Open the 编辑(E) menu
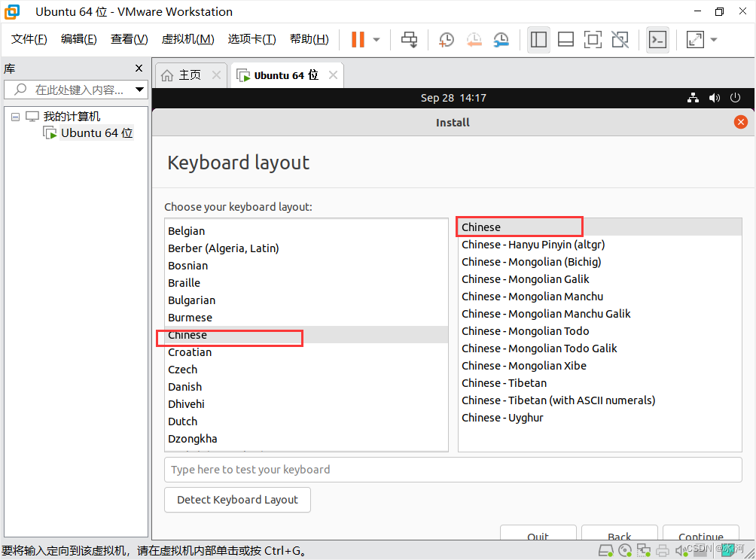 78,39
